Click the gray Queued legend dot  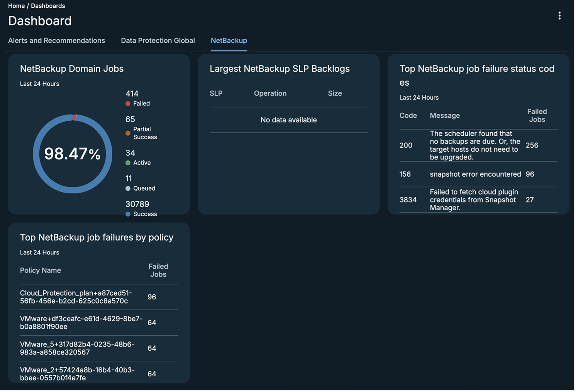pos(128,189)
